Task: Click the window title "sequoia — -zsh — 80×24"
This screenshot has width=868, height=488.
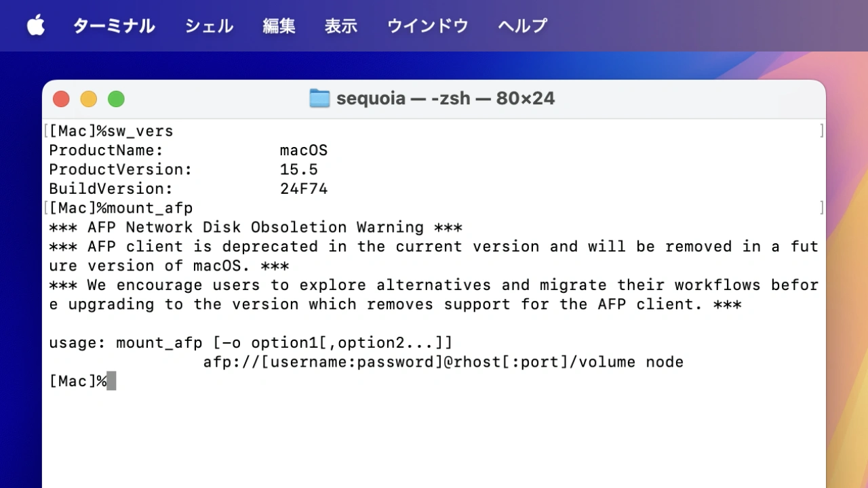Action: pyautogui.click(x=446, y=98)
